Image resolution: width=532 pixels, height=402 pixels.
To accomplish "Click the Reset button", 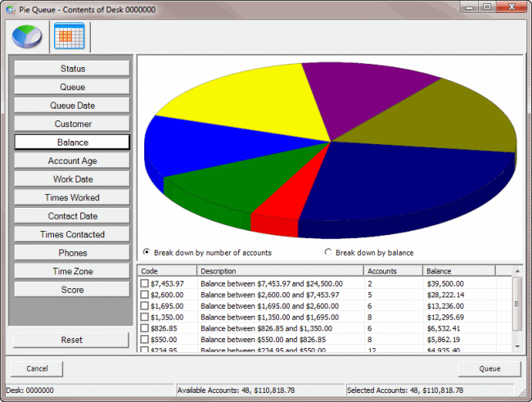I will [x=71, y=340].
